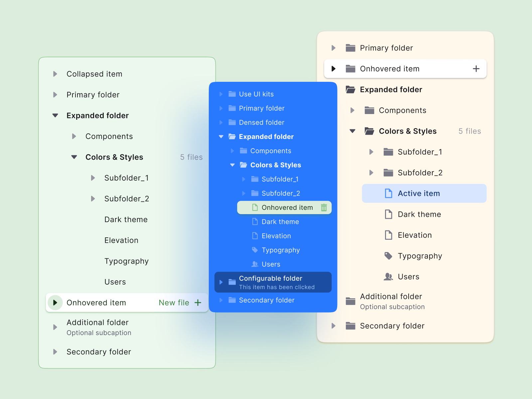Open the Secondary folder in blue panel
This screenshot has width=532, height=399.
click(267, 300)
